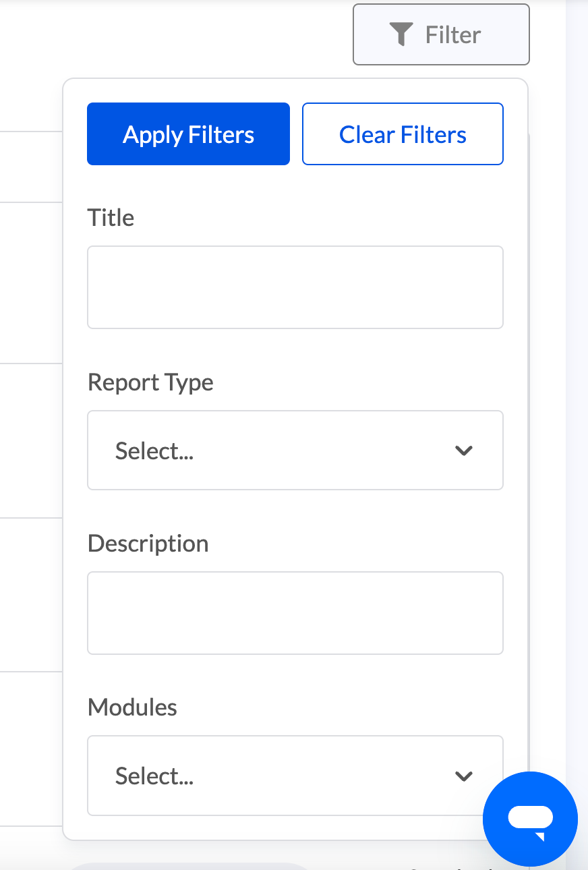Toggle the Filter panel via Filter text

tap(453, 35)
